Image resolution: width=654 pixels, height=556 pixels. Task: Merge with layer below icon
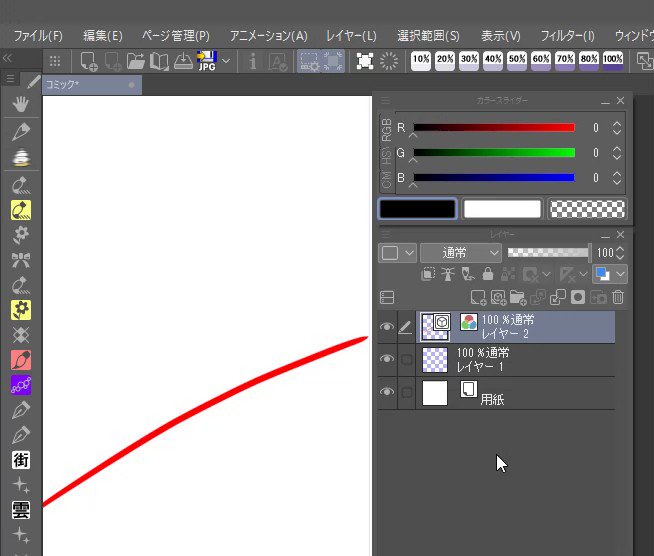(x=558, y=297)
